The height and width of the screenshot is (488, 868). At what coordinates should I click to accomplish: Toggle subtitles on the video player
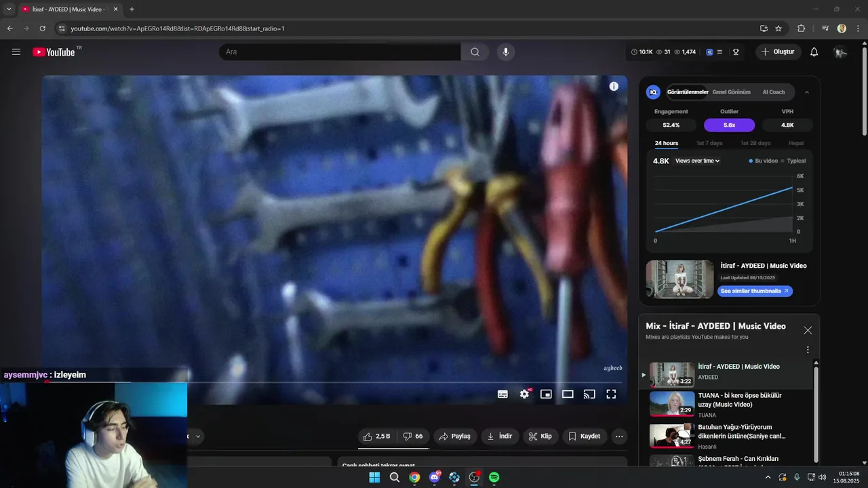click(502, 394)
